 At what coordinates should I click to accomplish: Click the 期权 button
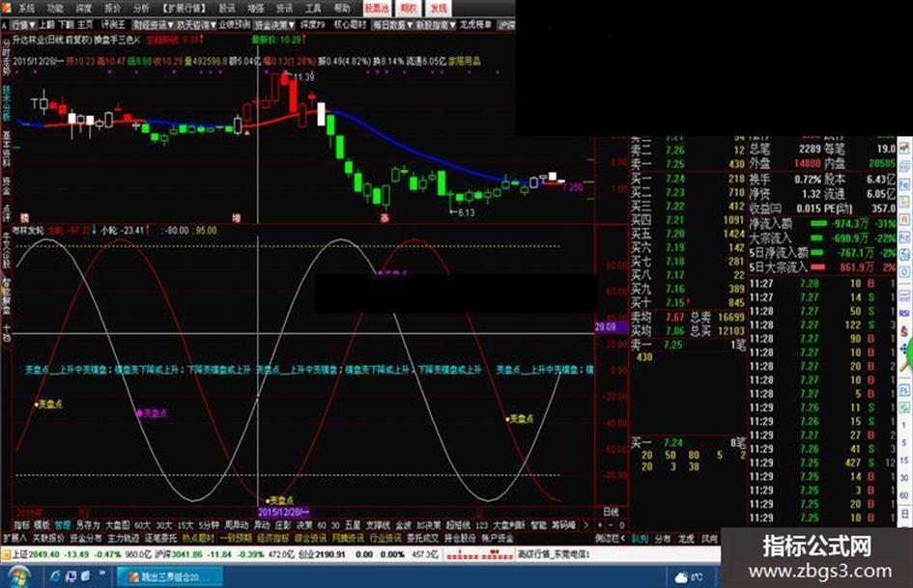click(x=408, y=8)
